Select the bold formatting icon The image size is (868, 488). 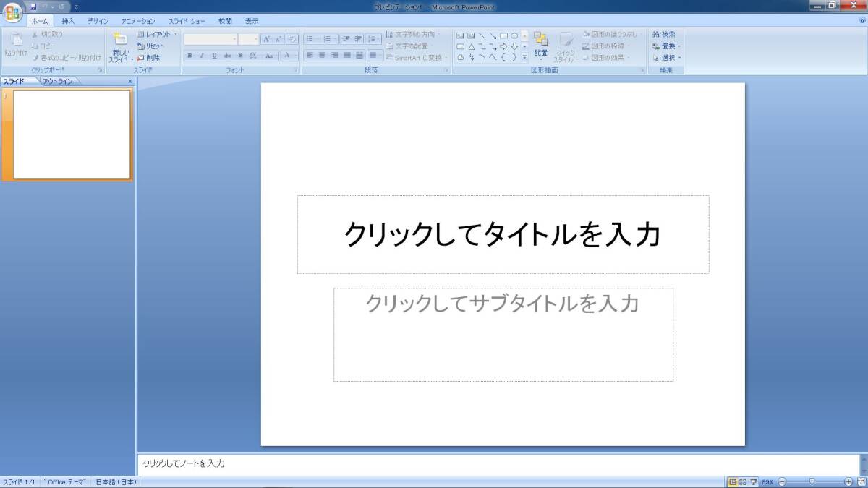click(x=188, y=55)
